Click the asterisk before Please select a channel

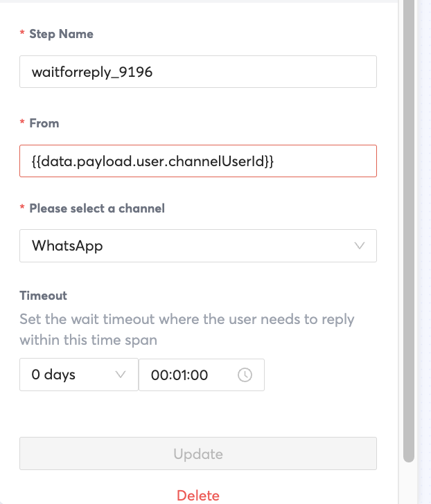tap(22, 208)
